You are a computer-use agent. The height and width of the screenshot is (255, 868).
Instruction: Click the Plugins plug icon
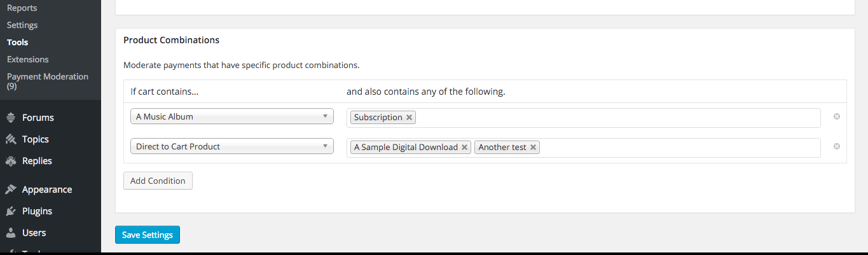[x=10, y=211]
